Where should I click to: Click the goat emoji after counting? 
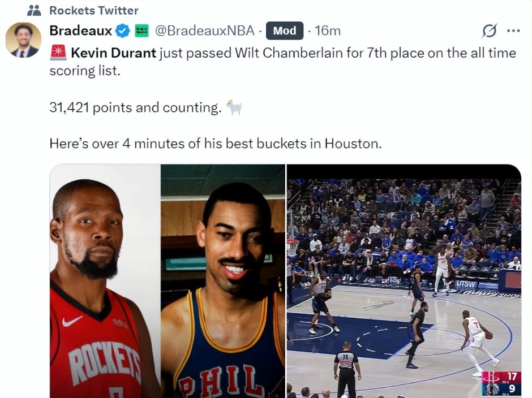234,108
